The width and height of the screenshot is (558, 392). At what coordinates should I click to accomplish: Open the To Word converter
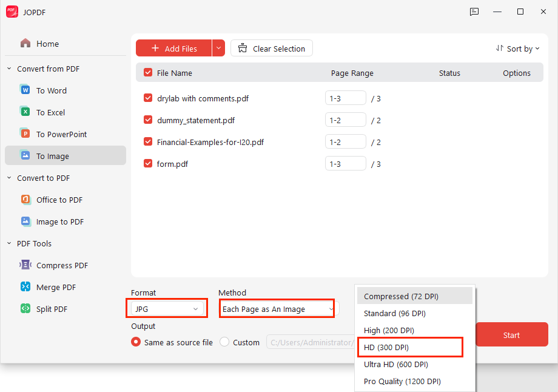click(66, 90)
